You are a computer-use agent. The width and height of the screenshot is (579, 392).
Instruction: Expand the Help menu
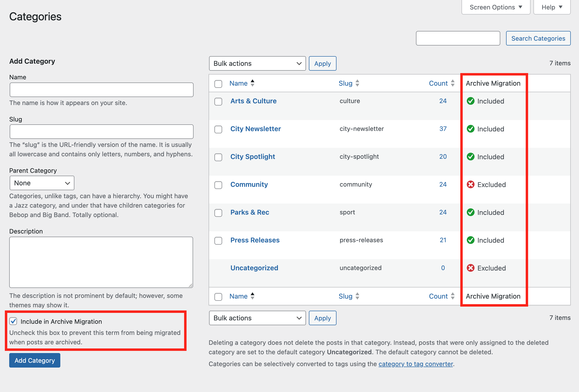552,7
